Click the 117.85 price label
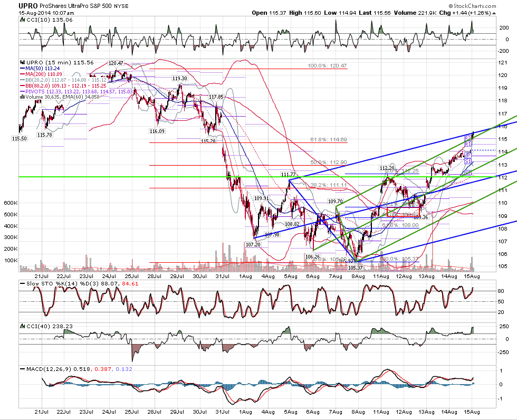The height and width of the screenshot is (420, 517). click(x=216, y=97)
